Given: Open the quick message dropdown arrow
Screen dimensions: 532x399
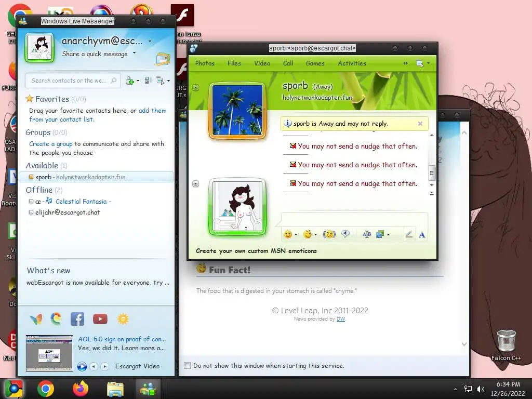Looking at the screenshot, I should pyautogui.click(x=135, y=53).
